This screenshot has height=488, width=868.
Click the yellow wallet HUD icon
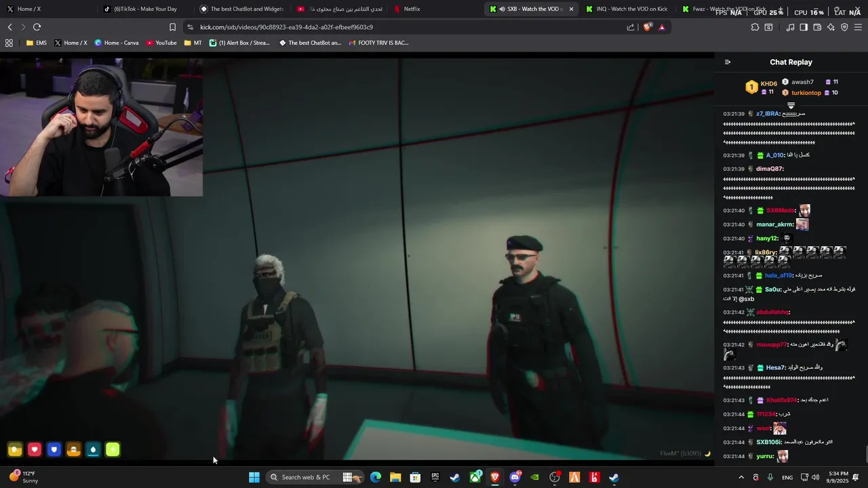15,449
